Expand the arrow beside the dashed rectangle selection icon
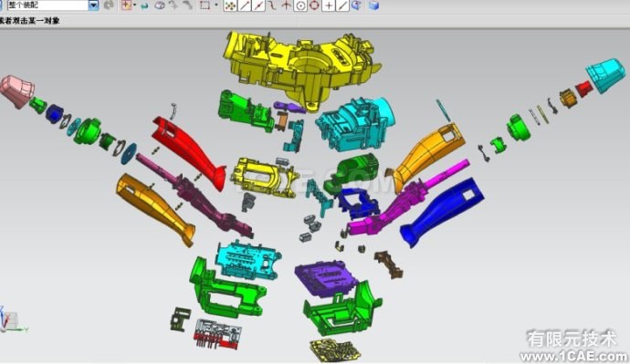The image size is (630, 364). click(216, 5)
